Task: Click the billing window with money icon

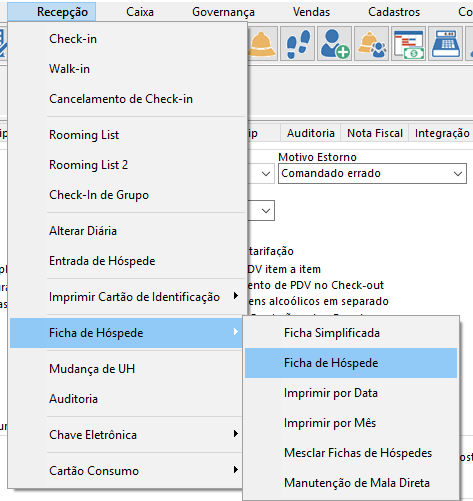Action: [408, 44]
